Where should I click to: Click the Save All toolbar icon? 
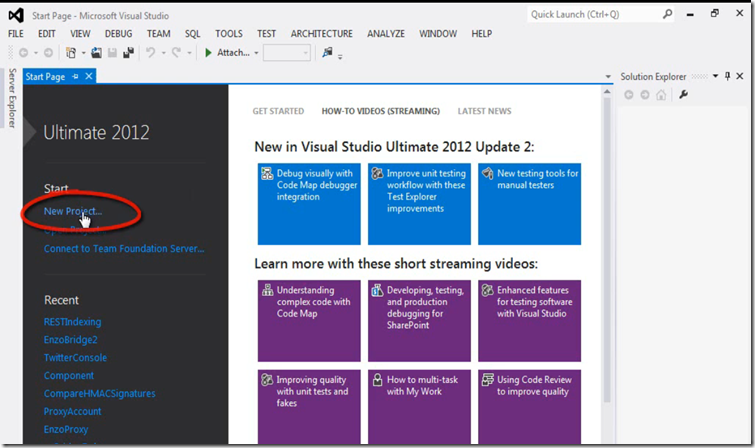[128, 53]
